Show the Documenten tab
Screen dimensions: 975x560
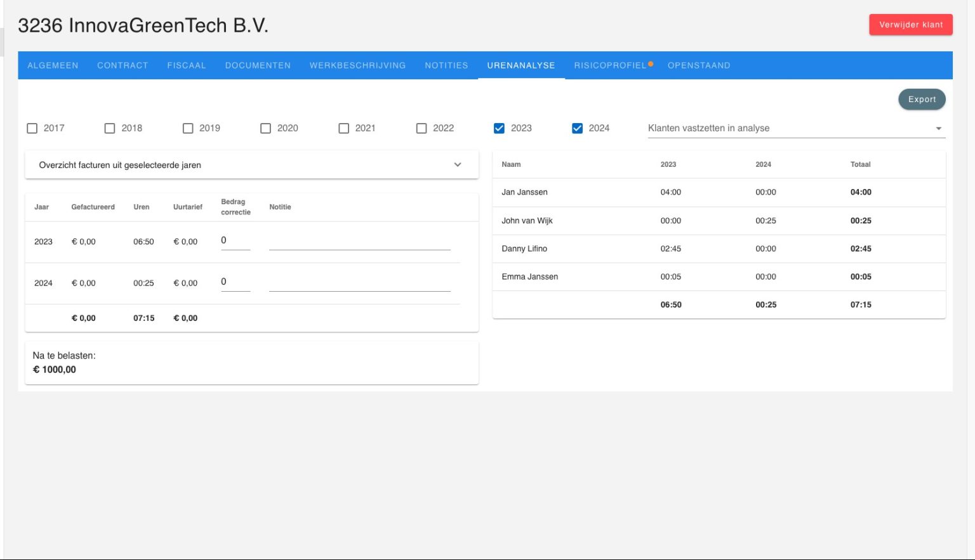click(x=258, y=65)
